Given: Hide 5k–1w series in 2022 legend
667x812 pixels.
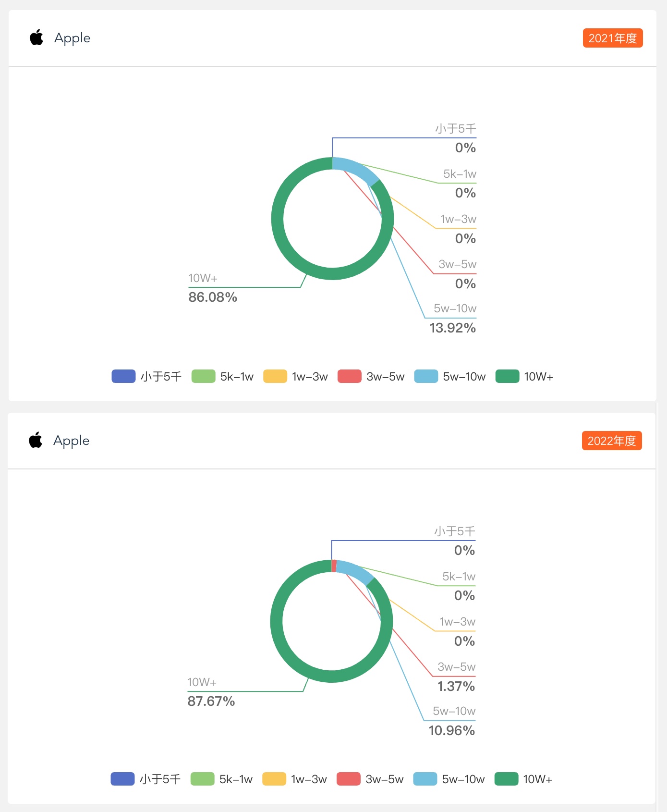Looking at the screenshot, I should 221,779.
